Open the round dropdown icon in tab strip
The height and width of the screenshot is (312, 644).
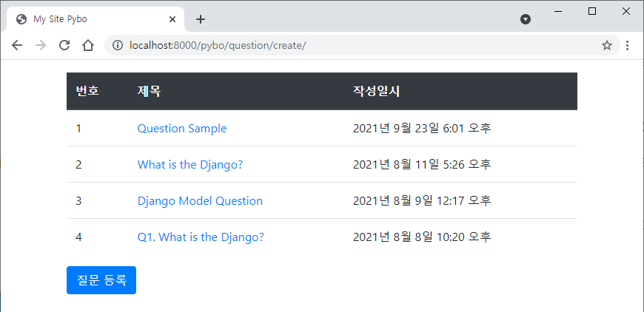[x=526, y=19]
